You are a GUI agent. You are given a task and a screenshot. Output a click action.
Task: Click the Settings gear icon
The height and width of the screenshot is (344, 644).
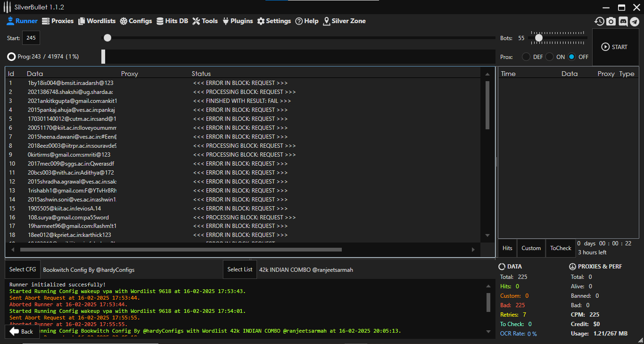261,21
